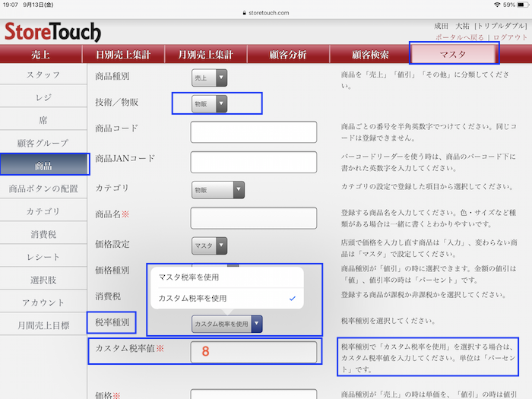Expand the 技術/物販 dropdown
Image resolution: width=532 pixels, height=399 pixels.
tap(209, 104)
